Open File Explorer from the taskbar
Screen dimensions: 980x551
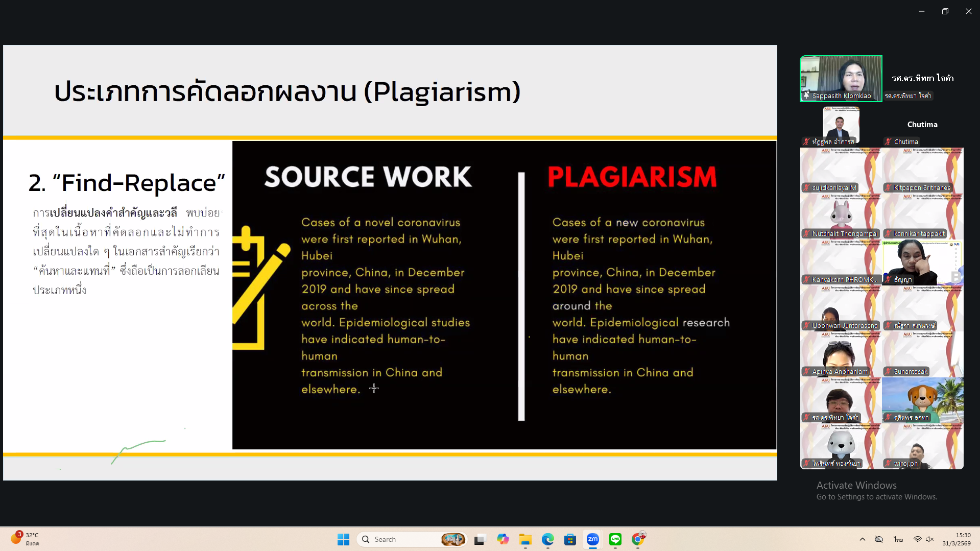(525, 539)
